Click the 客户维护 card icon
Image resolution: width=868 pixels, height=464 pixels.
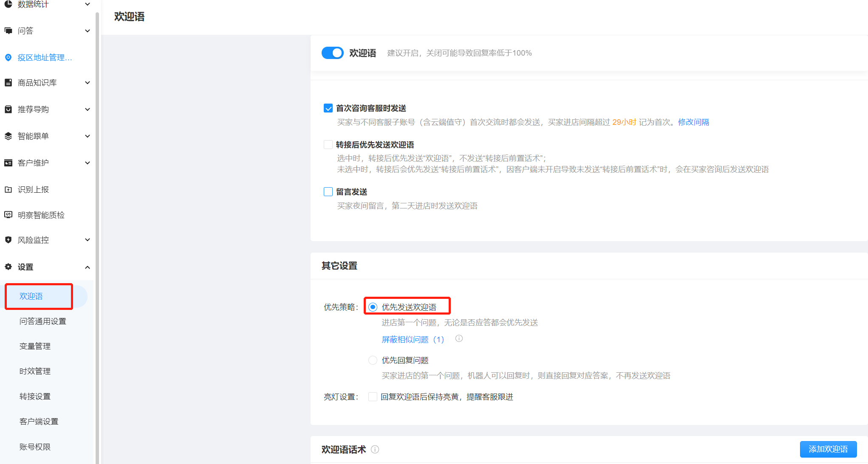point(8,163)
